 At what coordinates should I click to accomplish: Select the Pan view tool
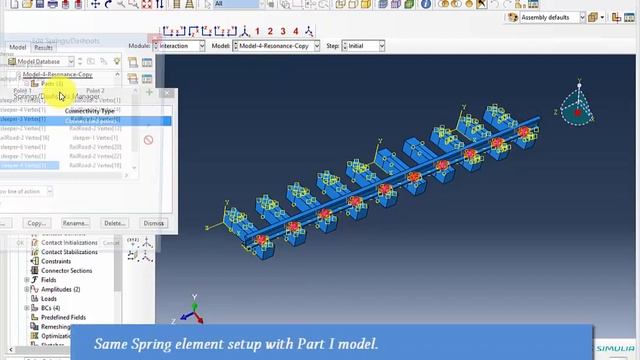click(95, 4)
